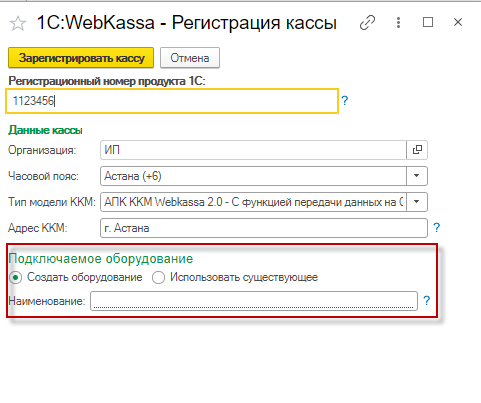
Task: Maximize the registration window
Action: pos(428,22)
